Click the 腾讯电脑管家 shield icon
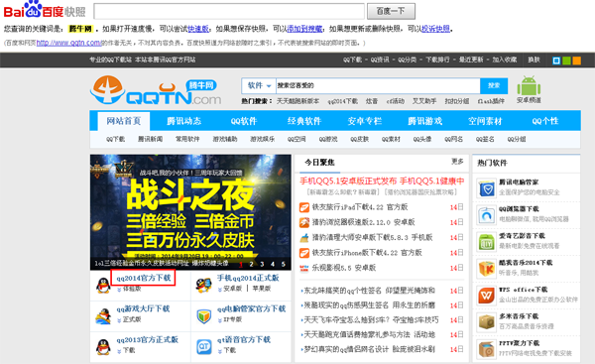The width and height of the screenshot is (595, 364). point(487,189)
